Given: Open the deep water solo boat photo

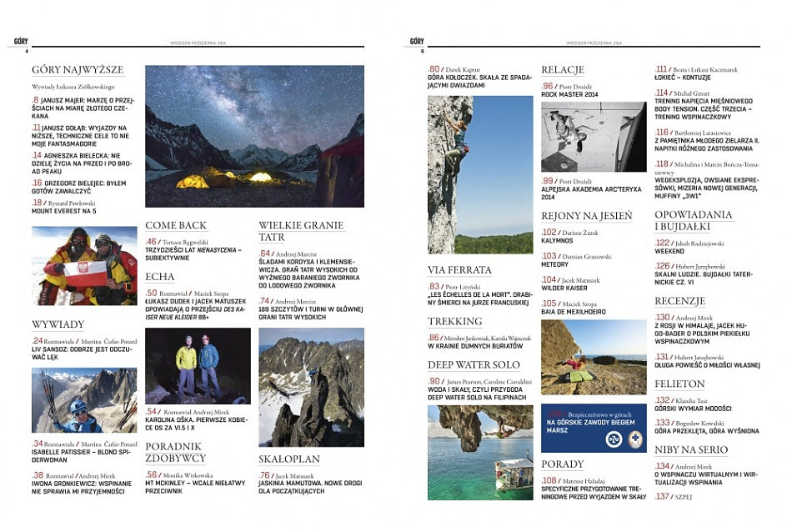Looking at the screenshot, I should (x=480, y=451).
